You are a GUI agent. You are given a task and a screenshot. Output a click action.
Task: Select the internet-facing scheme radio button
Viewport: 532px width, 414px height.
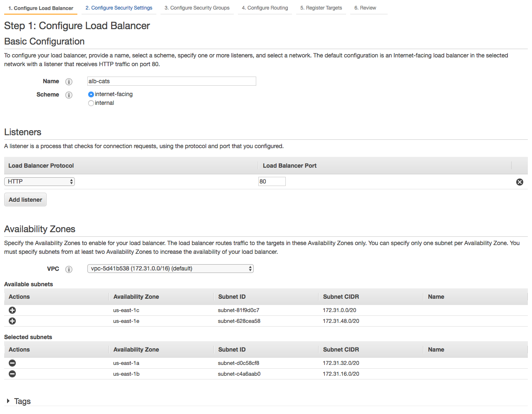(x=91, y=94)
